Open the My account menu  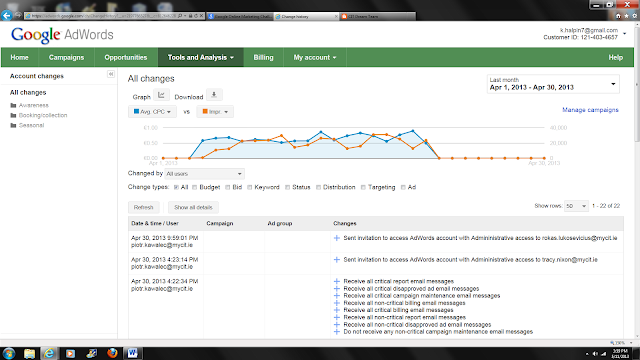(x=315, y=58)
